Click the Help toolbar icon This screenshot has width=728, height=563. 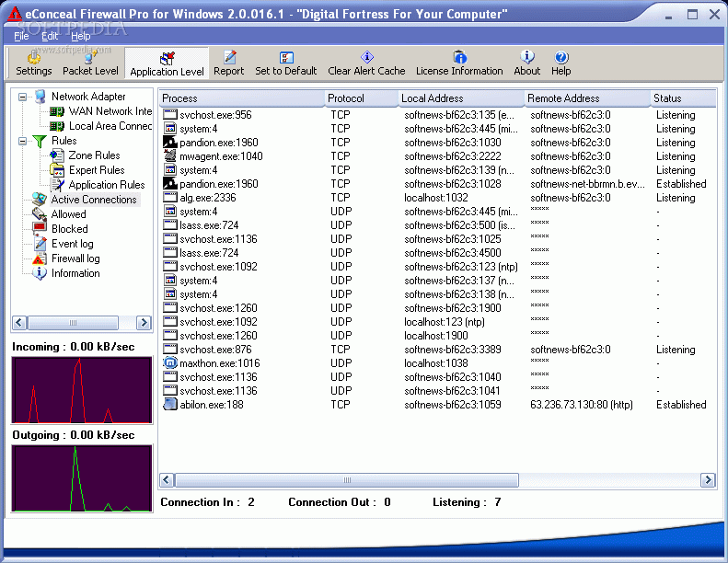(560, 57)
